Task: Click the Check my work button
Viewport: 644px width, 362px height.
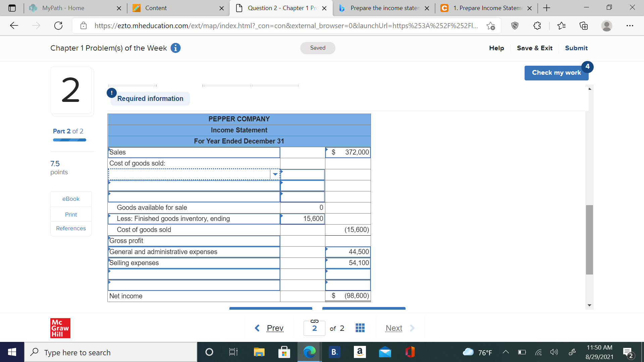Action: (x=556, y=73)
